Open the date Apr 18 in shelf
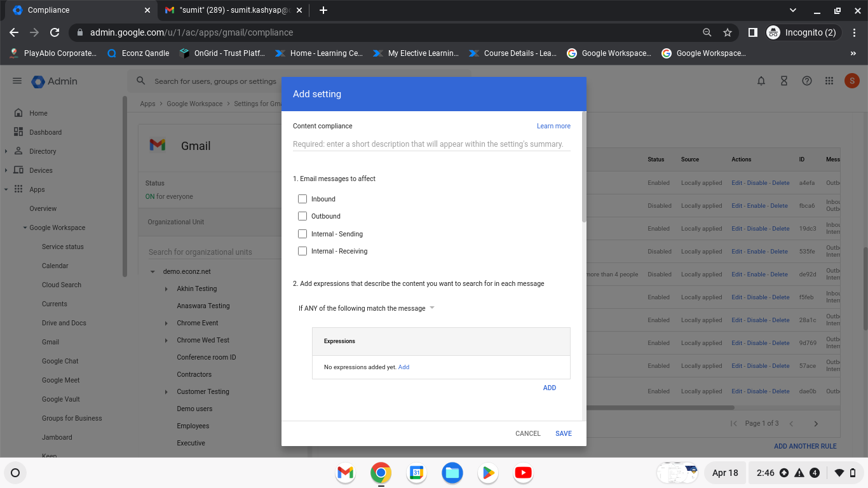The image size is (868, 488). [x=725, y=473]
